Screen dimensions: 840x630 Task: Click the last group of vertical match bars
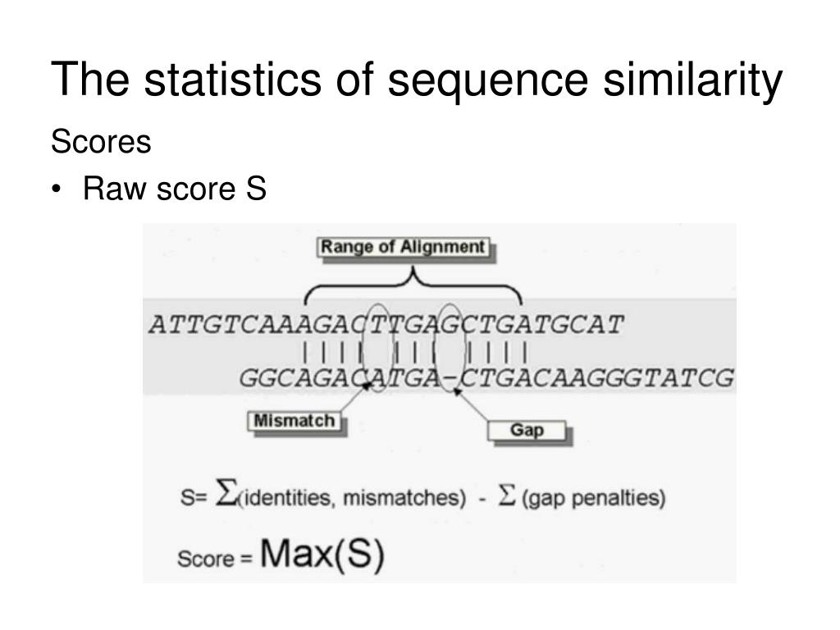498,353
